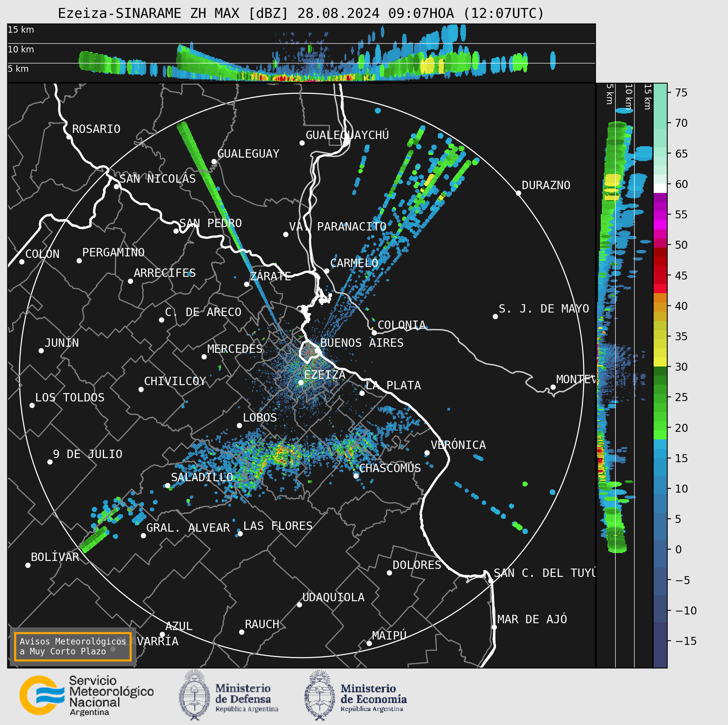Image resolution: width=728 pixels, height=725 pixels.
Task: Click the S. J. DE MAYO label
Action: pyautogui.click(x=544, y=309)
